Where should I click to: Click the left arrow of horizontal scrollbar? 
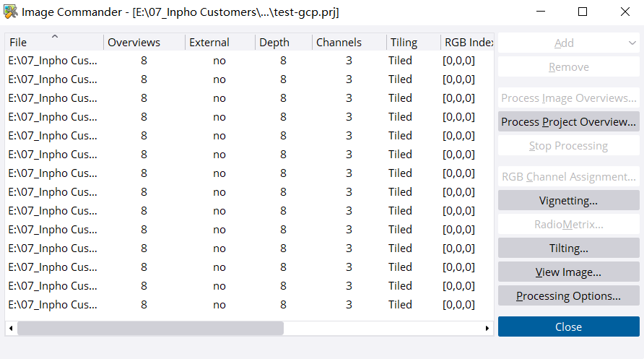11,329
